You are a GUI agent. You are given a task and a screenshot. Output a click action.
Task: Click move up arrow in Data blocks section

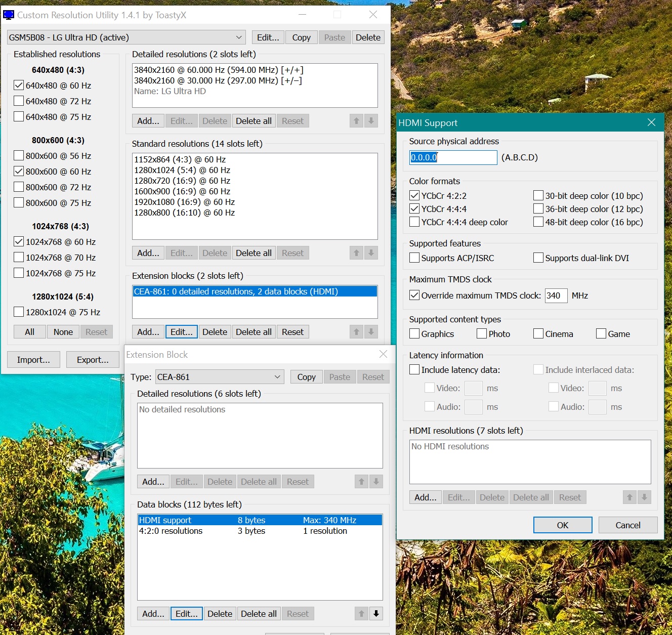(x=361, y=614)
